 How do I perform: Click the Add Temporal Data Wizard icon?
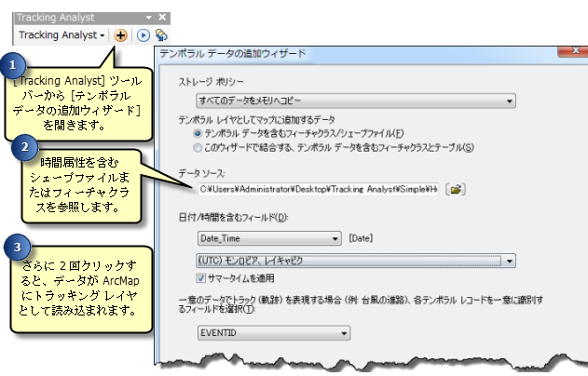tap(121, 34)
